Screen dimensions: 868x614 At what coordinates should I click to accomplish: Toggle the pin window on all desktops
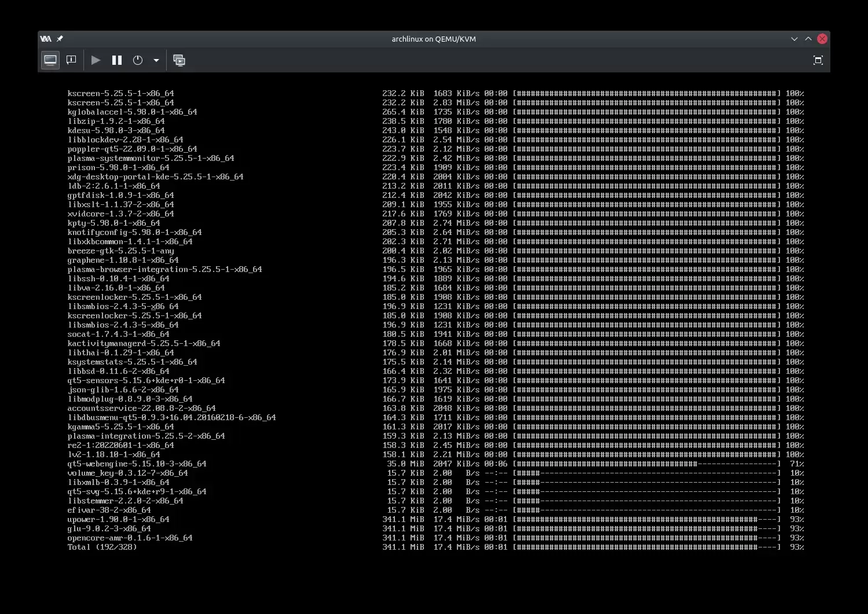pos(60,39)
